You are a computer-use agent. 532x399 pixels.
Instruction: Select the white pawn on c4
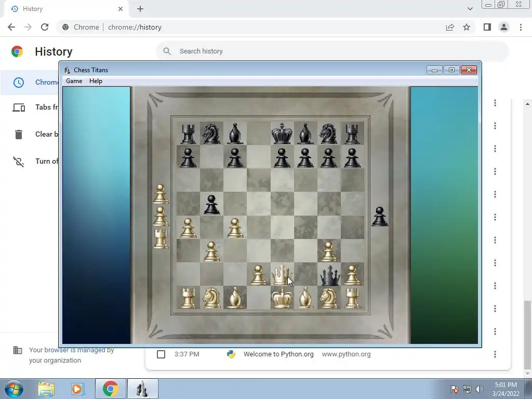click(x=235, y=228)
